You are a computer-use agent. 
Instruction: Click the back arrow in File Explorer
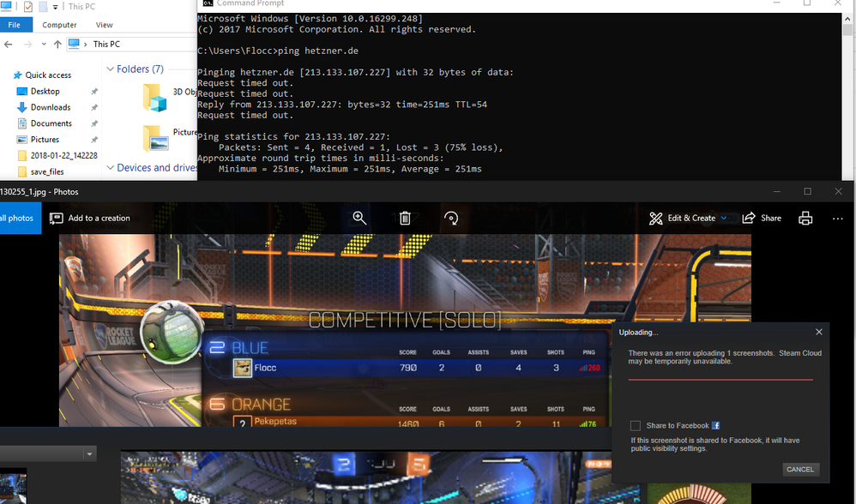point(9,44)
